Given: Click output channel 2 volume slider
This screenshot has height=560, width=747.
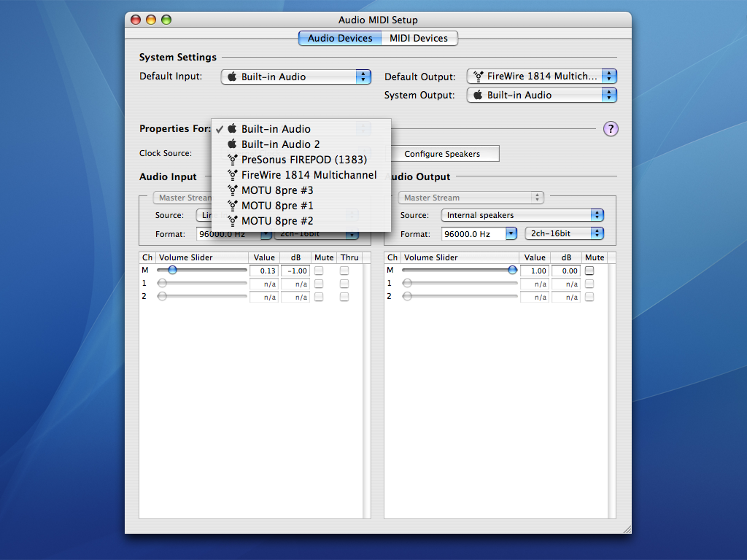Looking at the screenshot, I should [x=460, y=296].
